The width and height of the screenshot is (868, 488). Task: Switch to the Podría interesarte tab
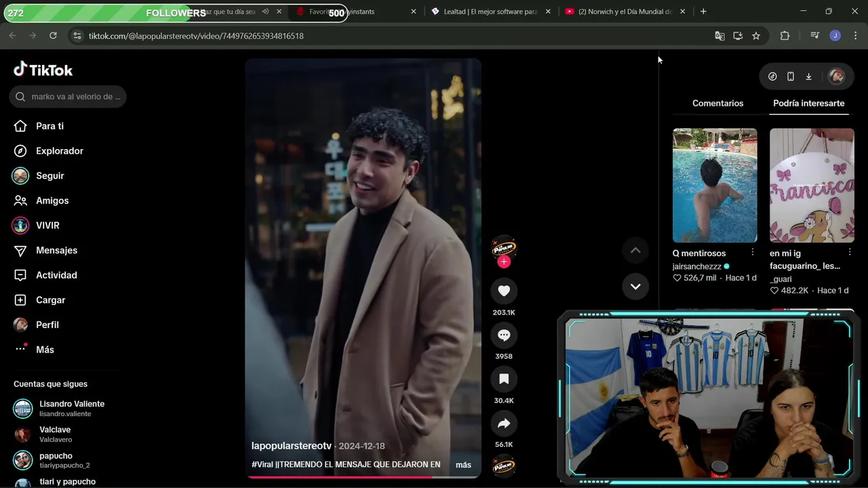[x=808, y=103]
